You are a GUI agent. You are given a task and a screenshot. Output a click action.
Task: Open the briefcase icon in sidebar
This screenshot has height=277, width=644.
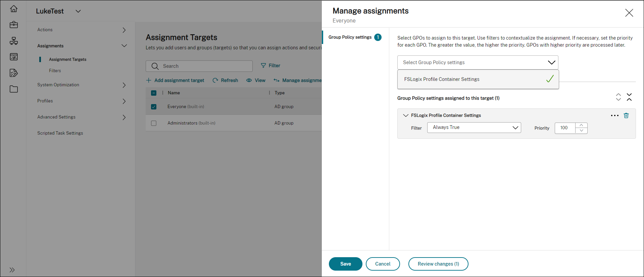tap(14, 25)
